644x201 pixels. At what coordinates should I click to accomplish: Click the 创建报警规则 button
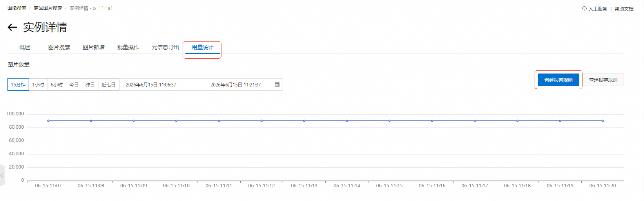coord(559,80)
